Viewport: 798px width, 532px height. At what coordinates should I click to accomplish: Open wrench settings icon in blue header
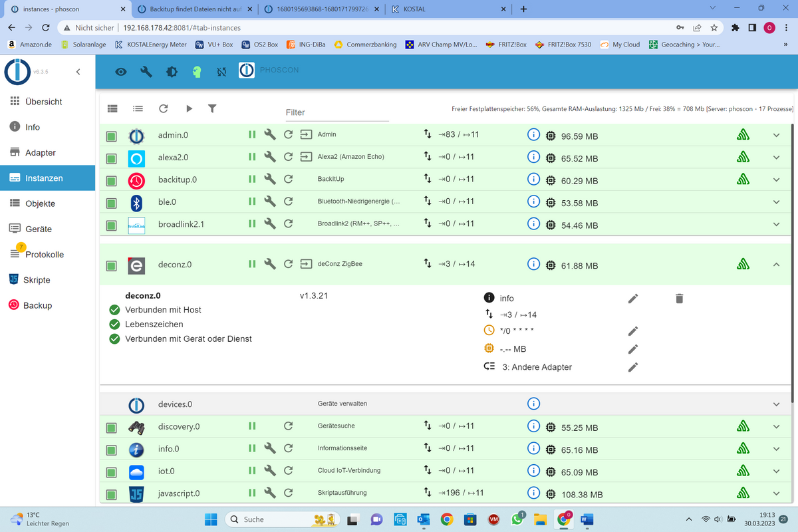(146, 72)
